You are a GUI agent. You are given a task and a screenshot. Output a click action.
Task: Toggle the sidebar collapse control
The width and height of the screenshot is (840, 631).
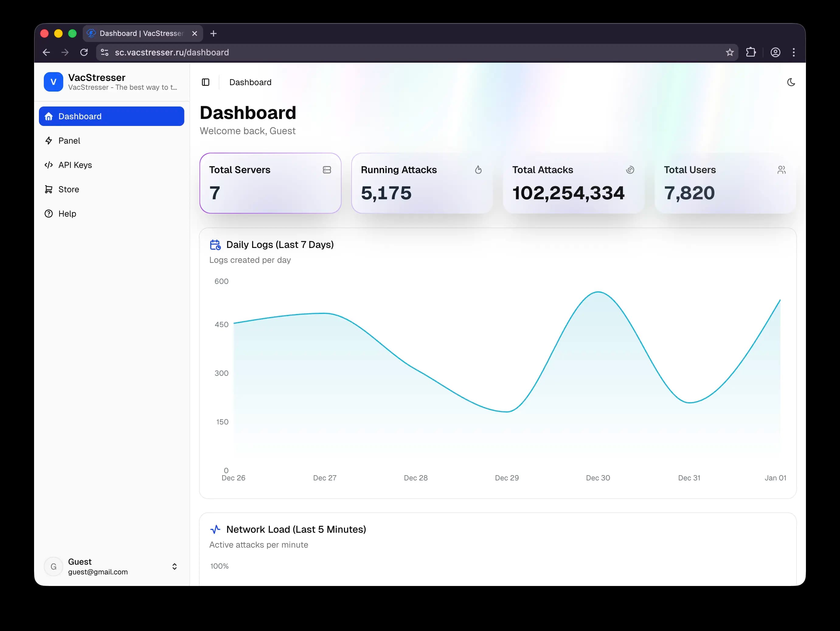[x=206, y=82]
